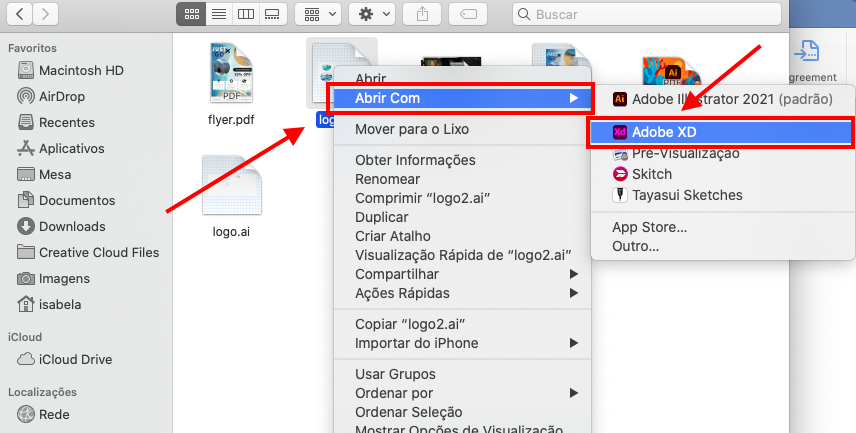
Task: Open the gear action menu
Action: (x=372, y=14)
